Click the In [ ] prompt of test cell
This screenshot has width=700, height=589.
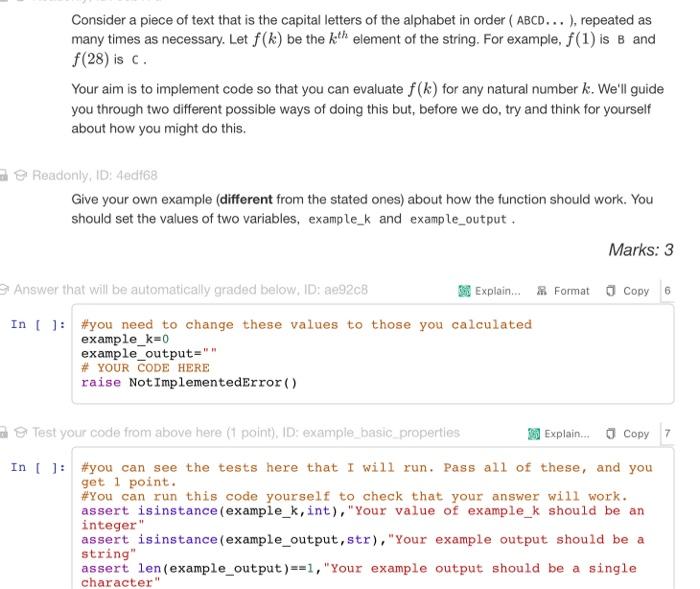[x=38, y=468]
